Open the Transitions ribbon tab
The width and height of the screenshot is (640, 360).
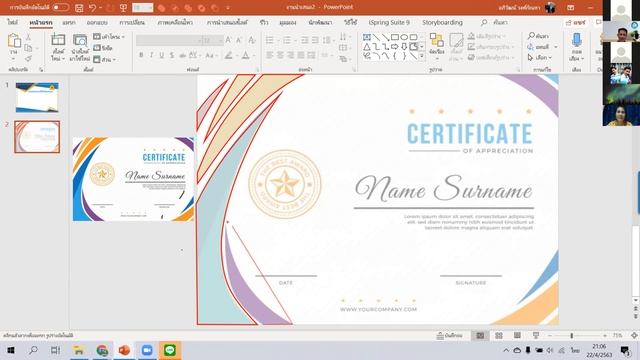(132, 22)
